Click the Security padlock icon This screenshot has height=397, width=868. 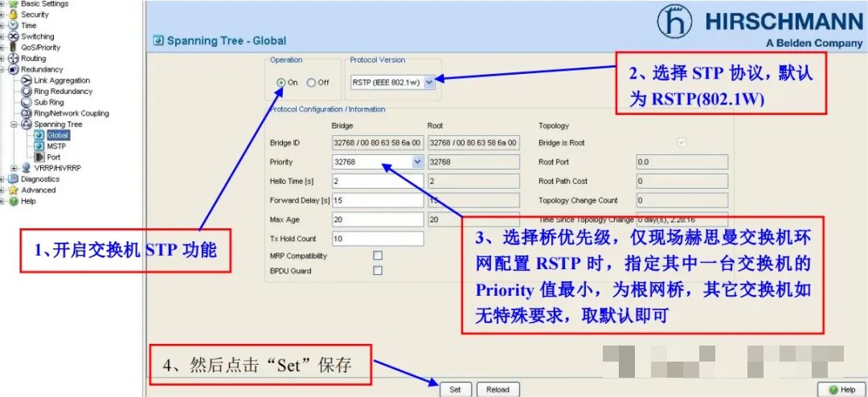[x=14, y=15]
